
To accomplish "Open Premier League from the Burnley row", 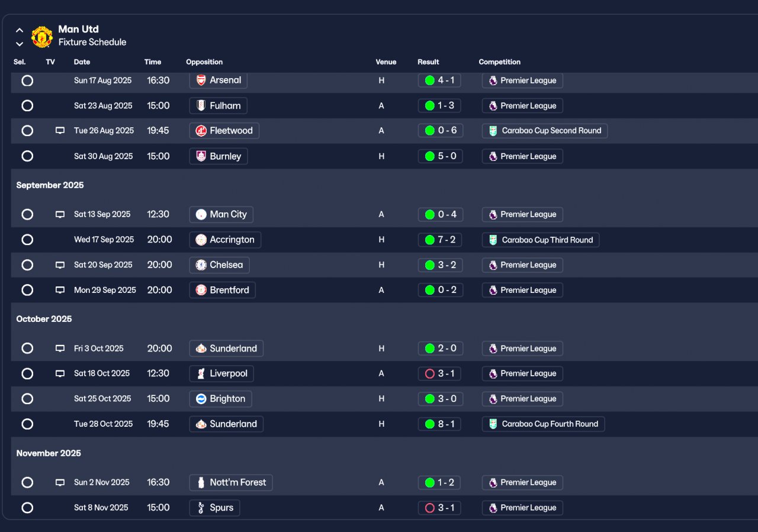I will pos(522,156).
